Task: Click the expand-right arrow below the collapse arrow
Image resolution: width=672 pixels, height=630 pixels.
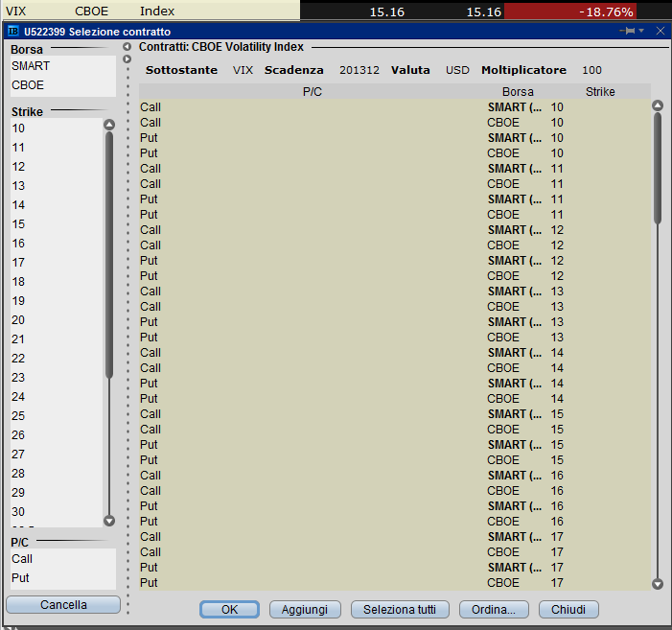Action: (x=127, y=59)
